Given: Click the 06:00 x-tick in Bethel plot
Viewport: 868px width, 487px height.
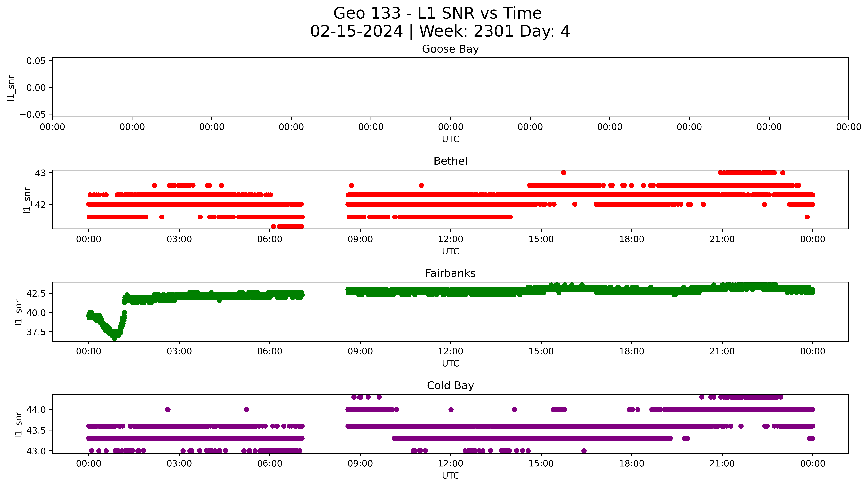Looking at the screenshot, I should 270,239.
